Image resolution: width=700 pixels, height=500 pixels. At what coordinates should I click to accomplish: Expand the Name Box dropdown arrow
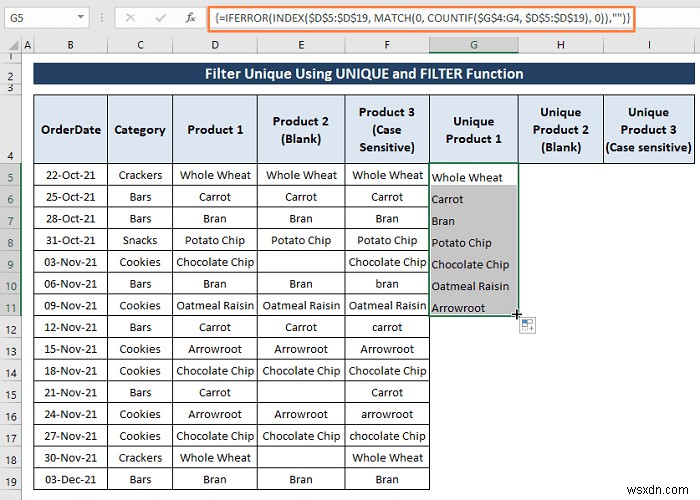[x=80, y=17]
